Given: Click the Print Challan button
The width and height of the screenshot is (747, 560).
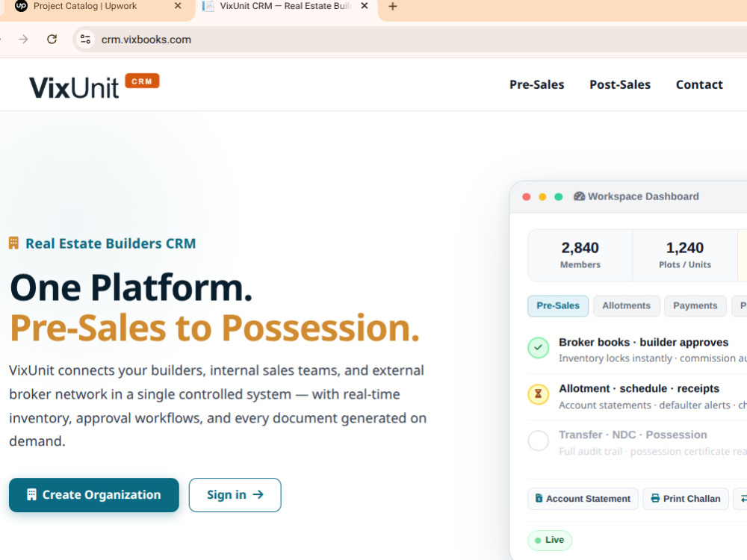Looking at the screenshot, I should click(686, 499).
